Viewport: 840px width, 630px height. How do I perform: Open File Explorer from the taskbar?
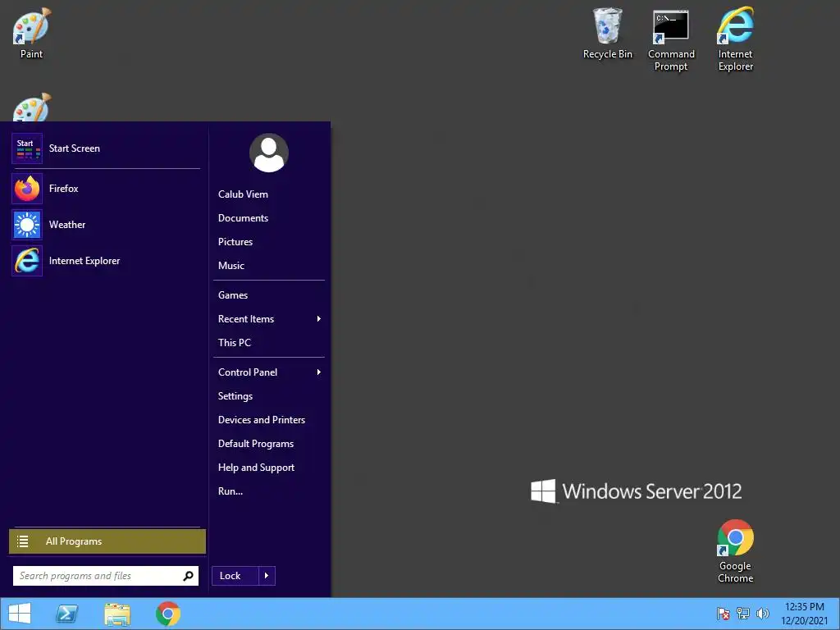tap(117, 614)
